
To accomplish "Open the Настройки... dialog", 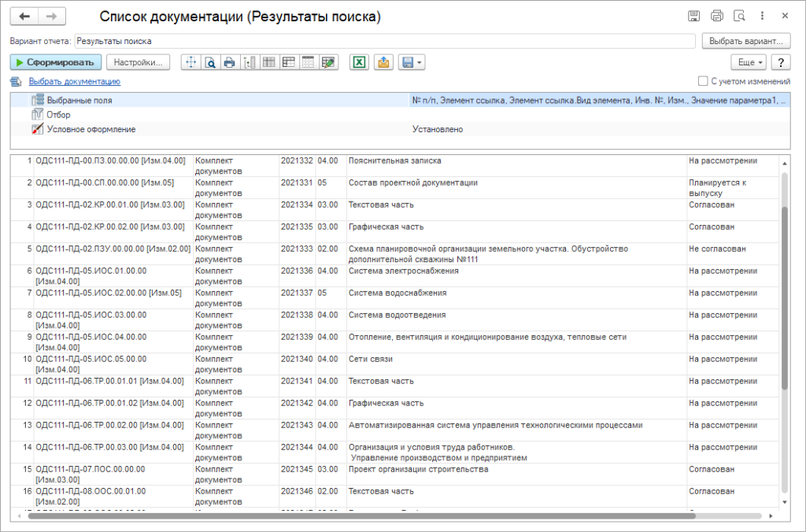I will click(x=139, y=62).
